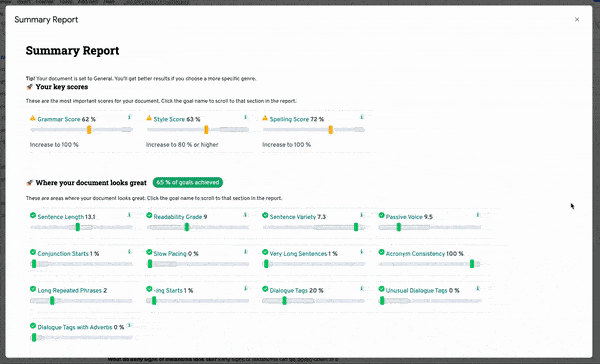Click the info icon beside Unusual Dialogue Tags

478,288
